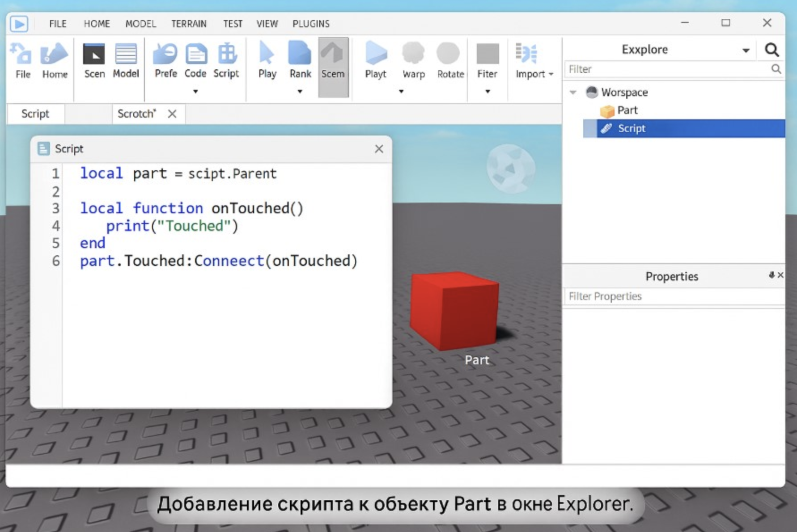Expand the dropdown arrow under Code
This screenshot has width=797, height=532.
(x=195, y=91)
